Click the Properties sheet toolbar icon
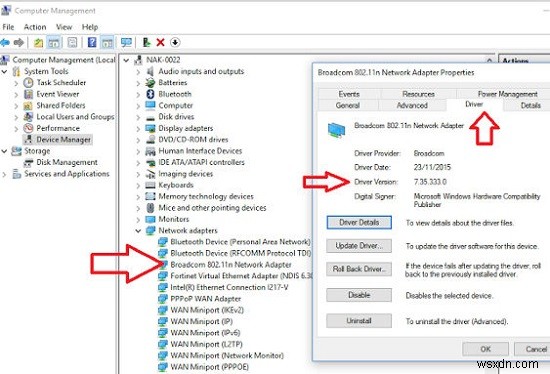 [72, 42]
